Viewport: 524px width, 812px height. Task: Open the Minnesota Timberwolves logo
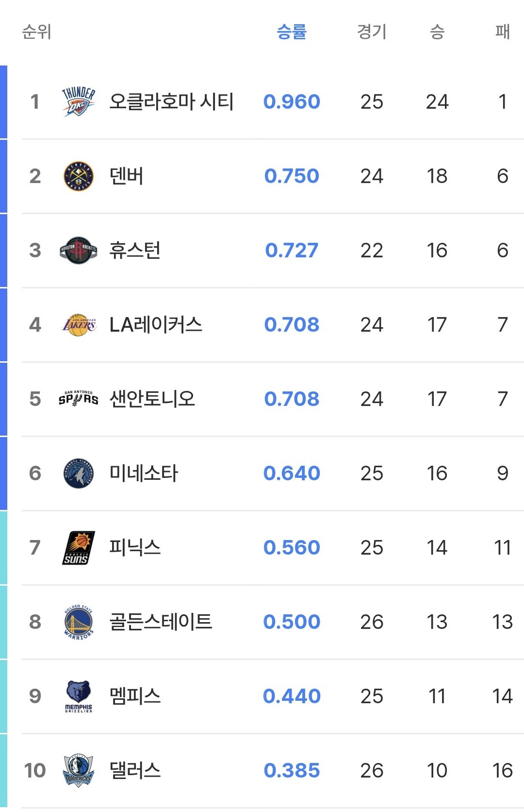78,474
